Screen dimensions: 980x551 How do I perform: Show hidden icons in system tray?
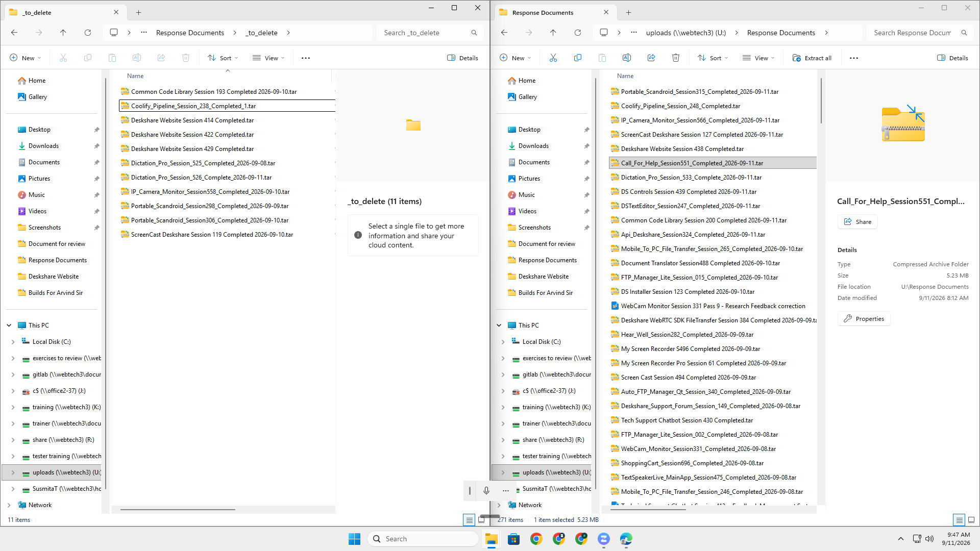900,539
